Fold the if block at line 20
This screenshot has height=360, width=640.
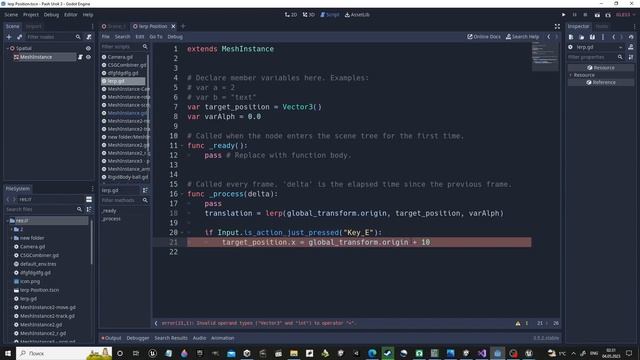pos(182,233)
